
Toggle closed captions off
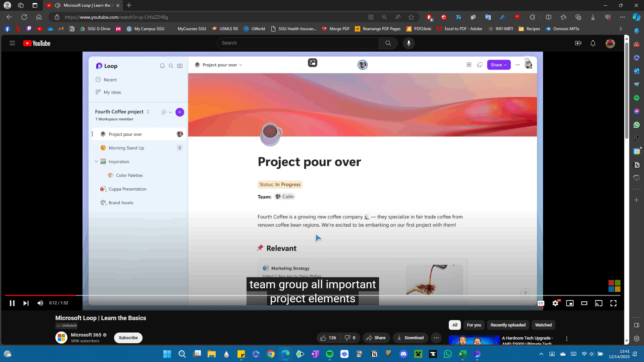tap(541, 303)
